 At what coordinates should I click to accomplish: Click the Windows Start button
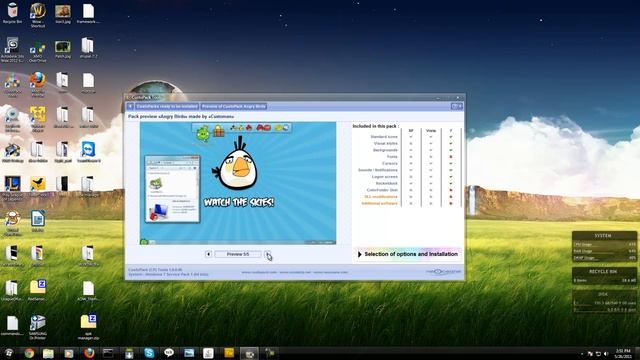coord(8,353)
